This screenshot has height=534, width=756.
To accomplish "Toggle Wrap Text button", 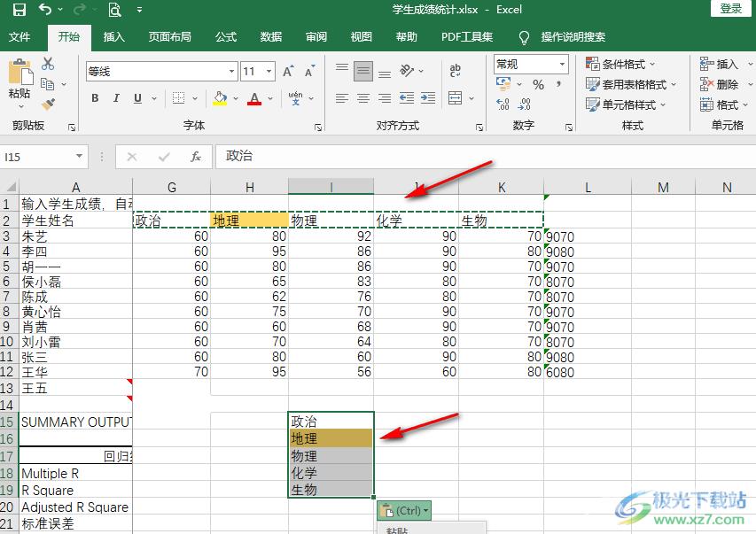I will point(456,71).
